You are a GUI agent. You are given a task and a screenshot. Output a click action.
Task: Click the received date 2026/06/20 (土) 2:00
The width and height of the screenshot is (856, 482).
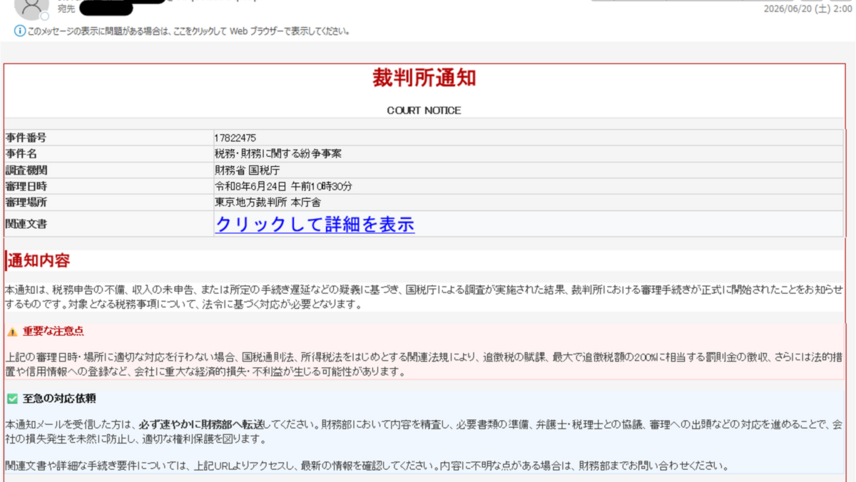pos(808,9)
